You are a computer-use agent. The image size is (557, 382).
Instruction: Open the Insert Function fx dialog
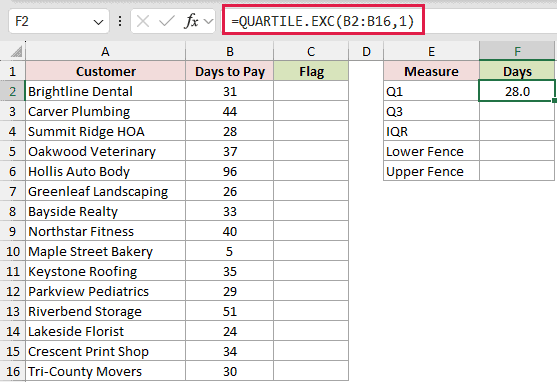tap(191, 22)
